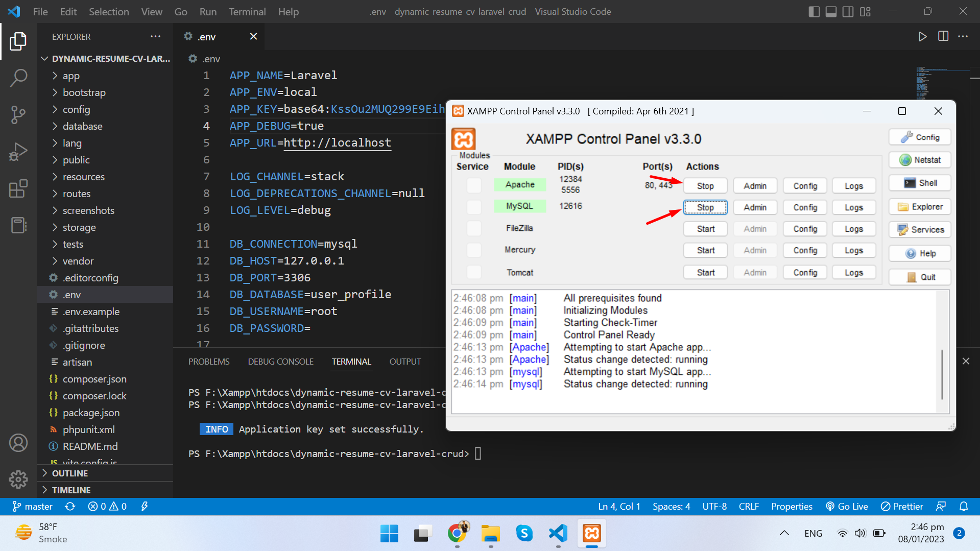This screenshot has width=980, height=551.
Task: Switch to the DEBUG CONSOLE panel tab
Action: [x=280, y=362]
